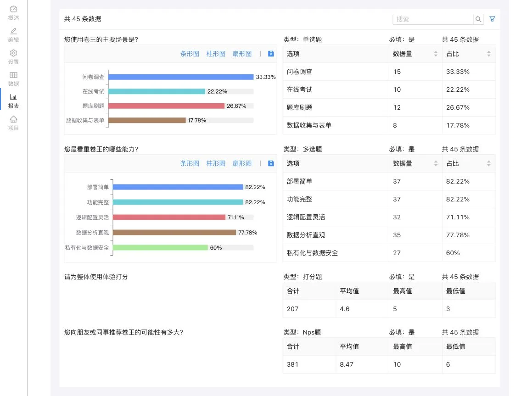Select the 在线考试 table row label

click(299, 89)
